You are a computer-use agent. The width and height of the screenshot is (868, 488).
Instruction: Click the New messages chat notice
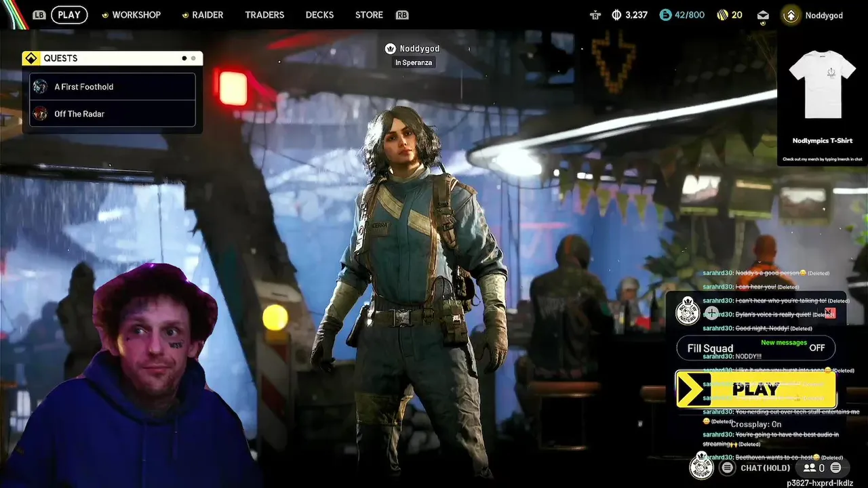pyautogui.click(x=784, y=343)
